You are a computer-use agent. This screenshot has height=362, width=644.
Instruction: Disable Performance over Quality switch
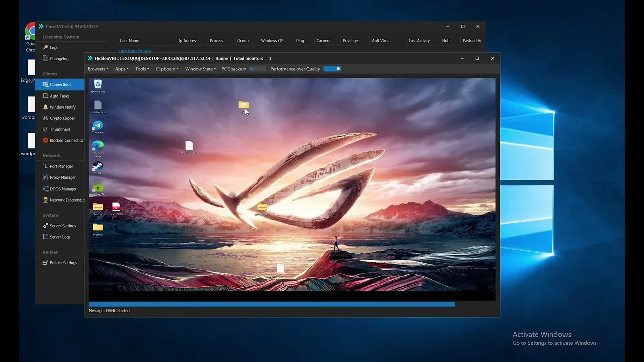[332, 69]
